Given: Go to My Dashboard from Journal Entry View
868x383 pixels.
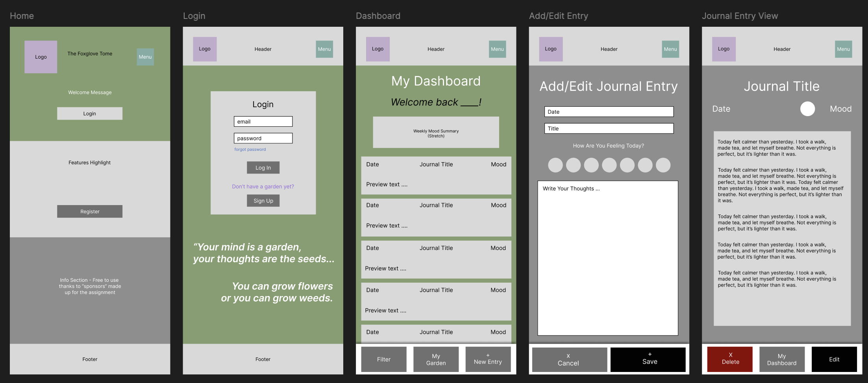Looking at the screenshot, I should 782,359.
